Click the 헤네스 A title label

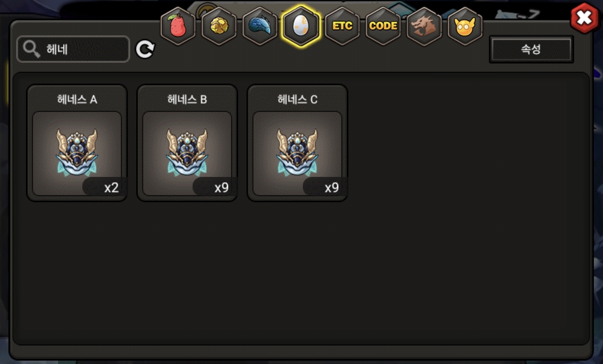click(x=77, y=99)
